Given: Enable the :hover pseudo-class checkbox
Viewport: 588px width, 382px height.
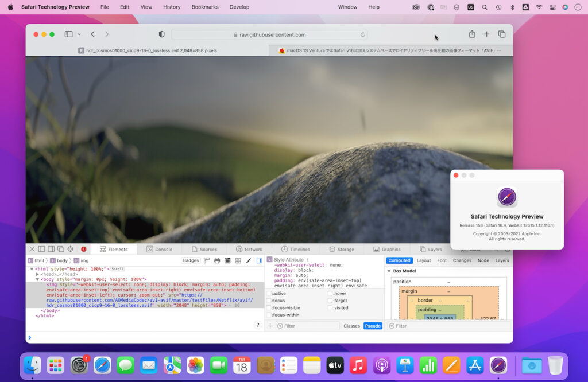Looking at the screenshot, I should (331, 293).
